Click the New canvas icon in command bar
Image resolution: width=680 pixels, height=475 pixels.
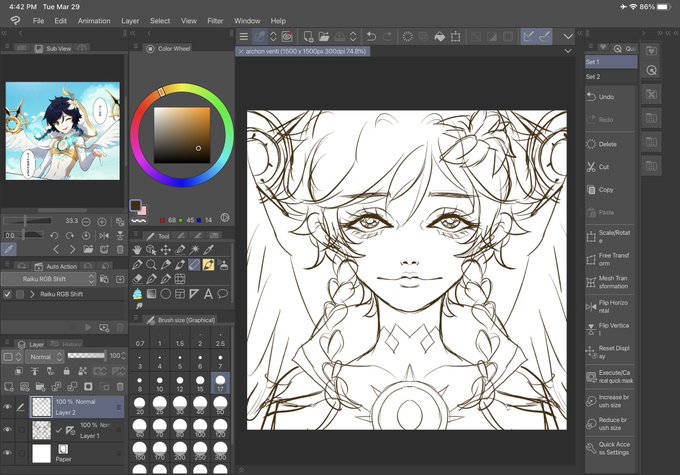[308, 36]
